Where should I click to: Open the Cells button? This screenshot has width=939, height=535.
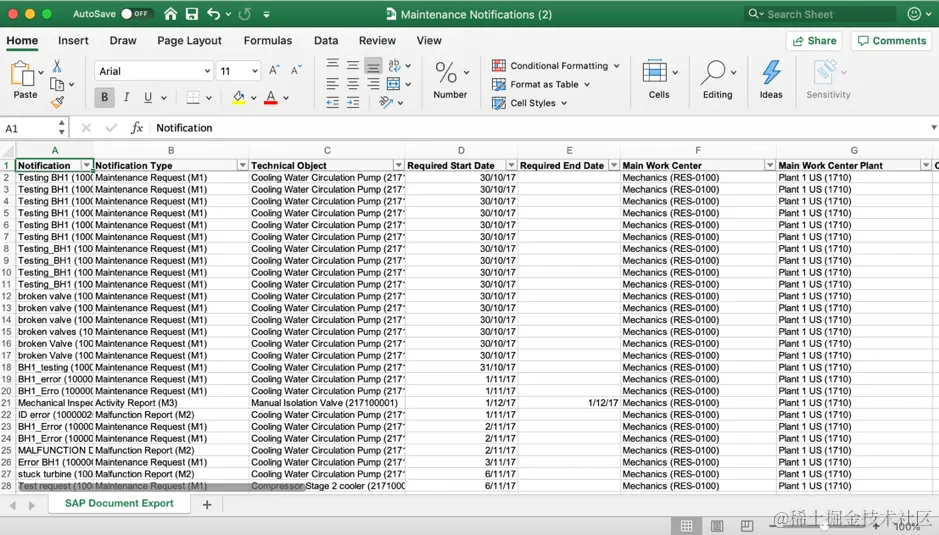click(659, 78)
